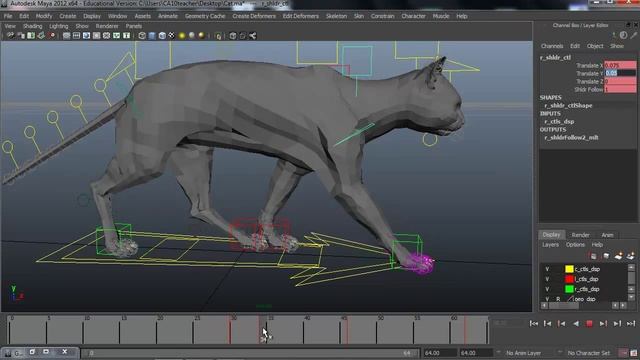Open the viewport Shading menu
The image size is (640, 360).
[x=33, y=26]
